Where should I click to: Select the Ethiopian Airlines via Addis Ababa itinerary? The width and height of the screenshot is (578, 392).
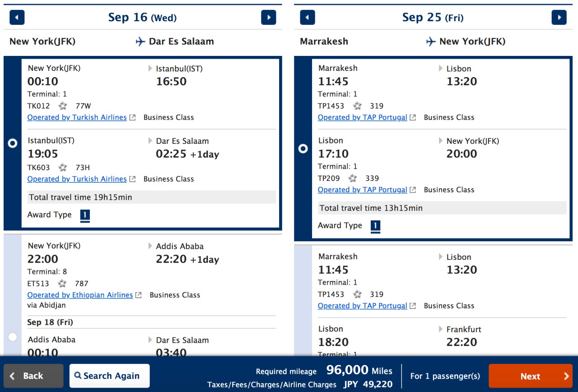(13, 337)
